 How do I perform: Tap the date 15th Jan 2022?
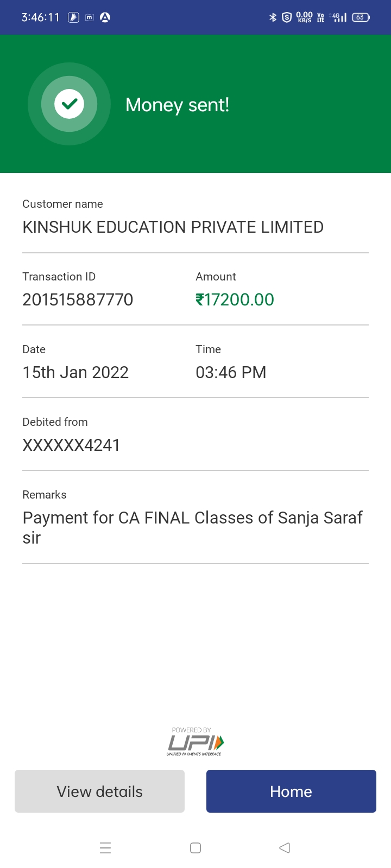pos(75,372)
